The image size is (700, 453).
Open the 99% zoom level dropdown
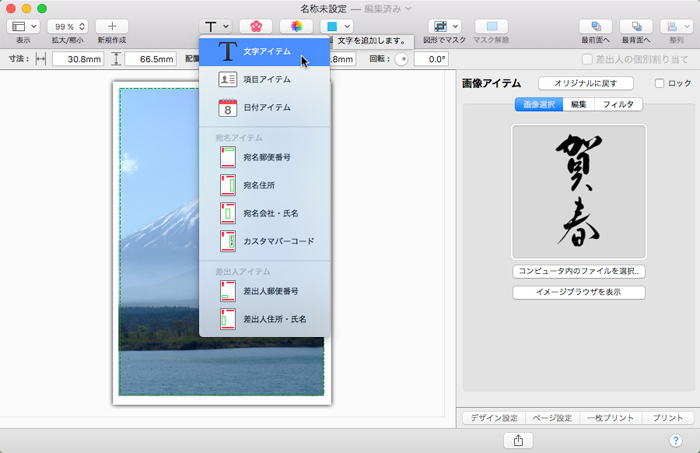pos(67,26)
